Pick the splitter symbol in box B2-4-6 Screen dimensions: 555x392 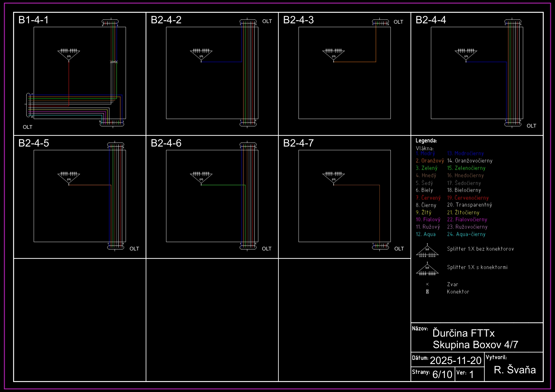(201, 177)
